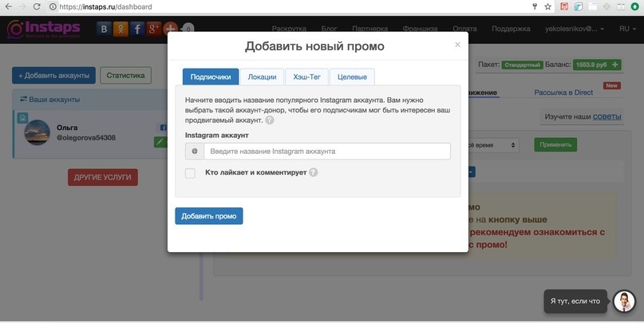Show help for the account-donor description
This screenshot has height=323, width=644.
[270, 120]
